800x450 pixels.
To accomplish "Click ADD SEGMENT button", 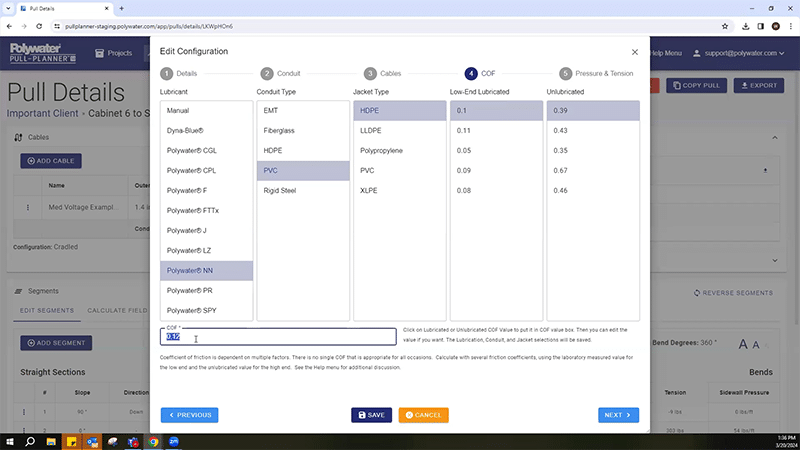I will click(x=56, y=343).
